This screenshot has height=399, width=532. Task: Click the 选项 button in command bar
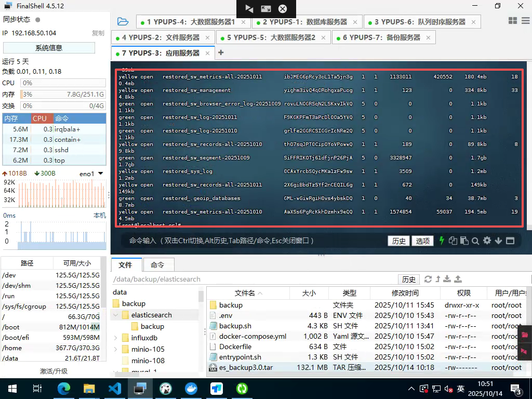point(422,241)
